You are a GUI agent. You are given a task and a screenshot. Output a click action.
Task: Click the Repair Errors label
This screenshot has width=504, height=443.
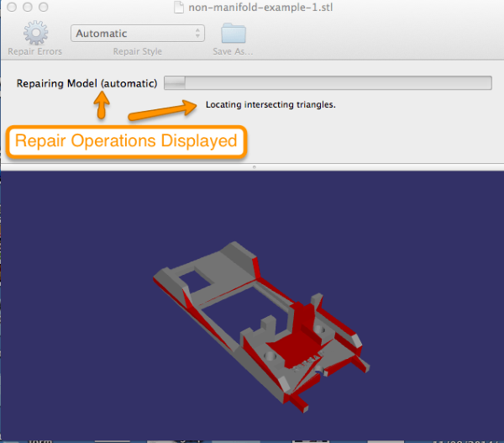click(x=34, y=52)
